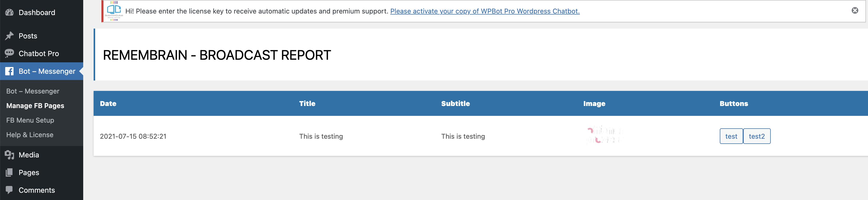Open Help & License page
Image resolution: width=868 pixels, height=200 pixels.
(x=30, y=135)
